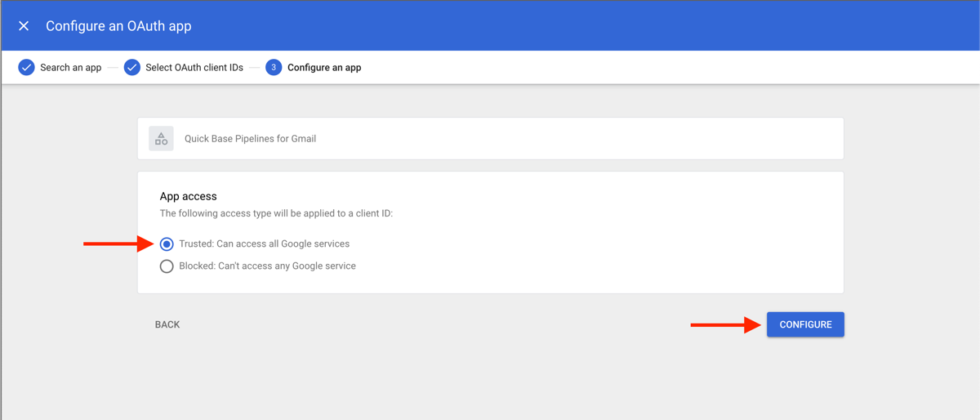This screenshot has height=420, width=980.
Task: Go to the Select OAuth client IDs step
Action: pos(194,67)
